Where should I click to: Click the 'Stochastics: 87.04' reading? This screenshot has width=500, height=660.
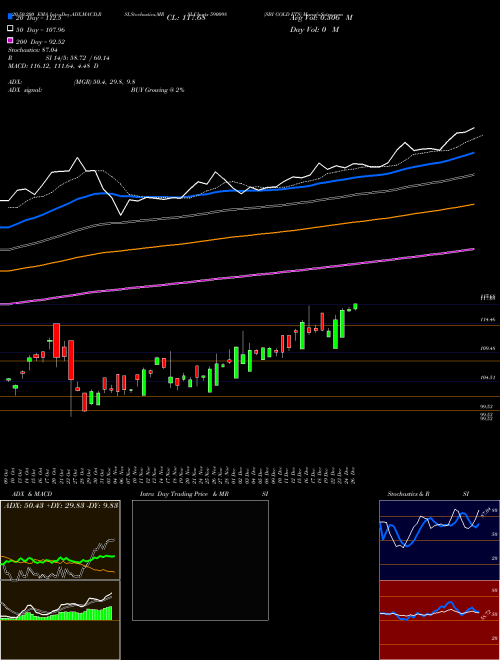[33, 50]
